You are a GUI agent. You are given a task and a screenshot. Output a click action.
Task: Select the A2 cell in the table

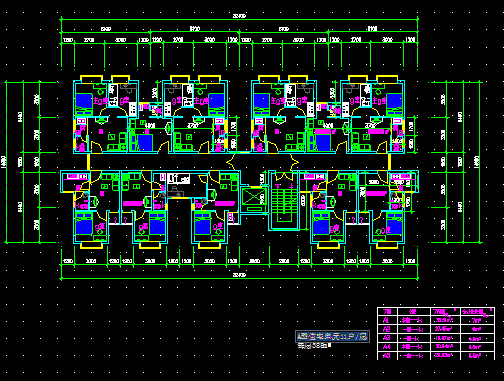(x=387, y=329)
